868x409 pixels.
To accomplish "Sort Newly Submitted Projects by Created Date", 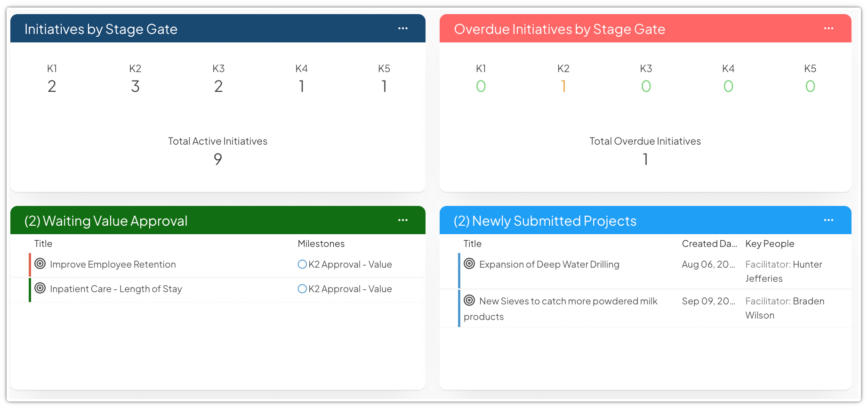I will click(x=709, y=244).
